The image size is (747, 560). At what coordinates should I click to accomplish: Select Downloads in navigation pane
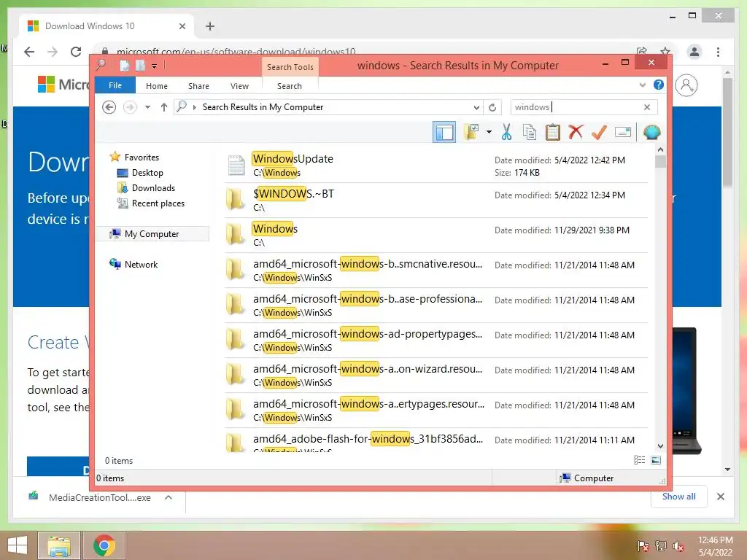[153, 188]
